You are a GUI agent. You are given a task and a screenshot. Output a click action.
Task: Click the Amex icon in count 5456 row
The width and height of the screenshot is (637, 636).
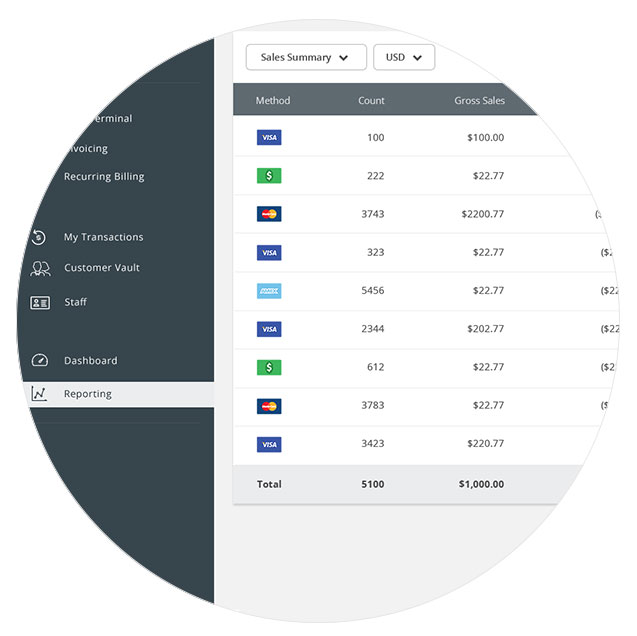[269, 291]
